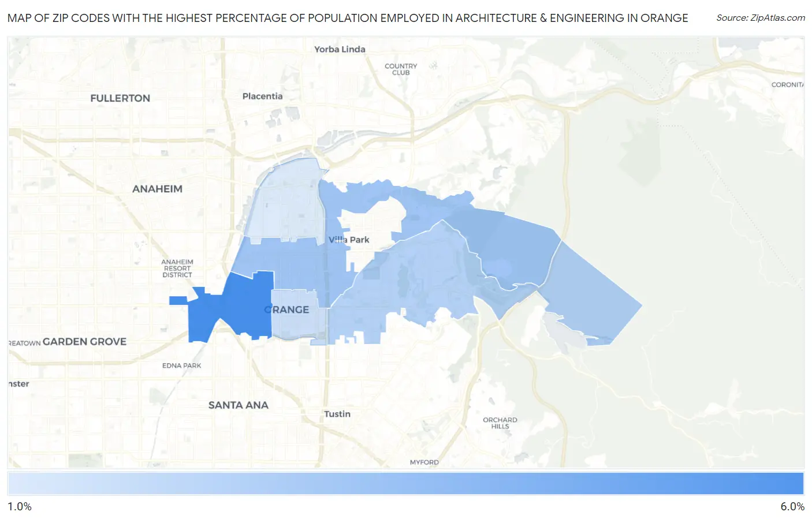Click the GARDEN GROVE map label
This screenshot has height=519, width=812.
coord(84,341)
